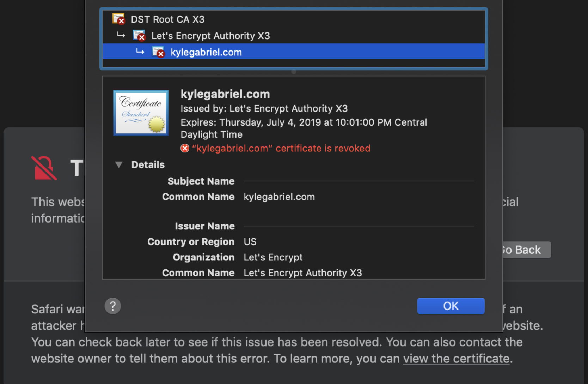The image size is (588, 384).
Task: Click the arrow indicator beside kylegabriel.com
Action: point(140,52)
